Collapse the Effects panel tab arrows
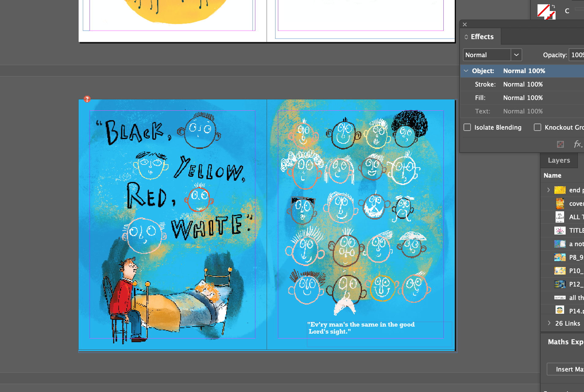584x392 pixels. [x=466, y=37]
